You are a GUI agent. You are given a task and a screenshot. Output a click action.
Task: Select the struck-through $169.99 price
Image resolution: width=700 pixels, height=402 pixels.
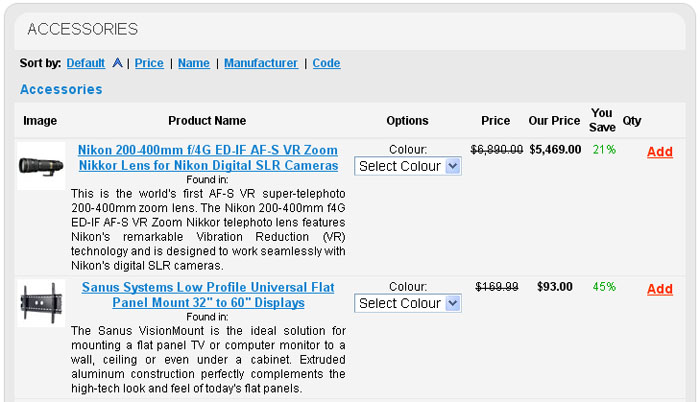point(496,287)
